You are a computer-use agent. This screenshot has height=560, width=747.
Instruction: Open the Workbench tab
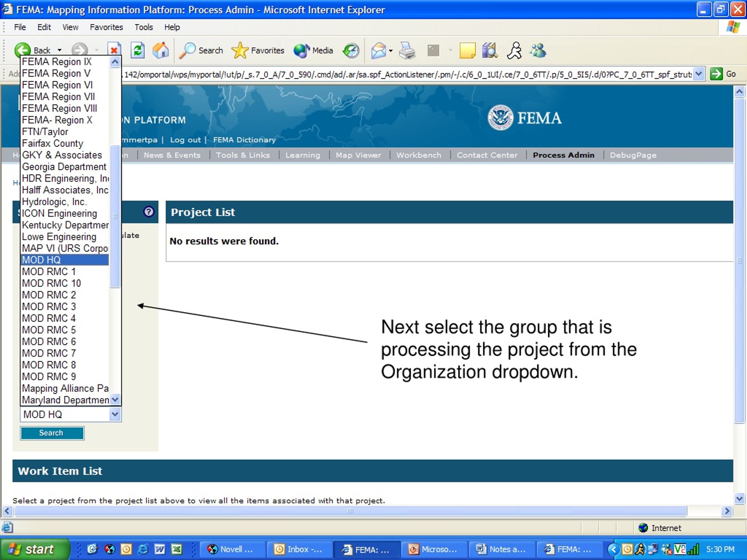click(419, 155)
